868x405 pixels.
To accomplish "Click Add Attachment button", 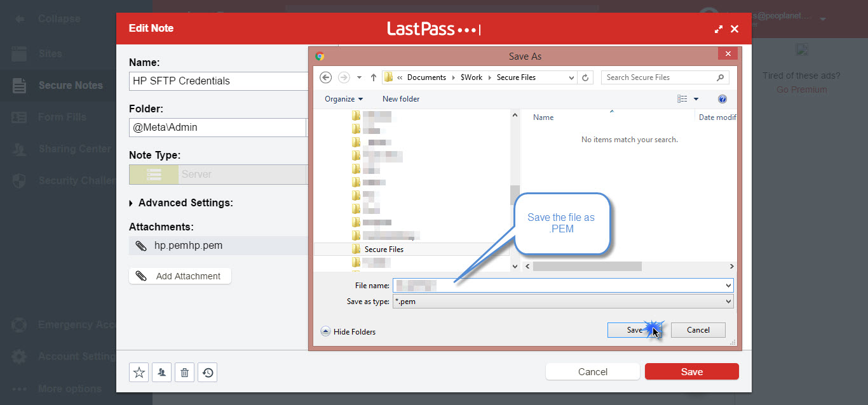I will click(180, 276).
